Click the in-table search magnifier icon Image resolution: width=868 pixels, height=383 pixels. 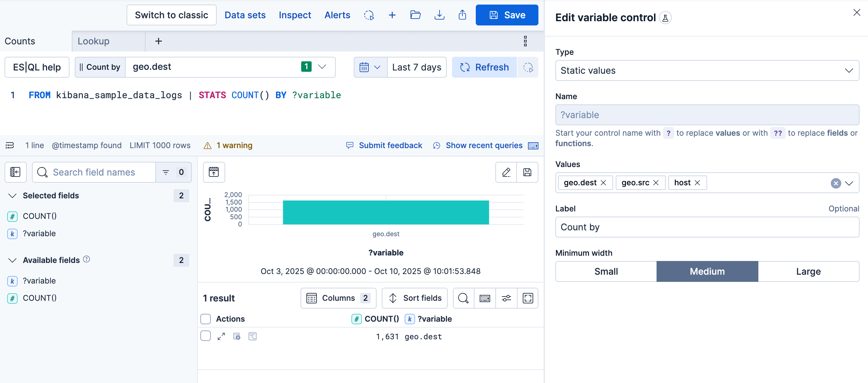point(463,298)
